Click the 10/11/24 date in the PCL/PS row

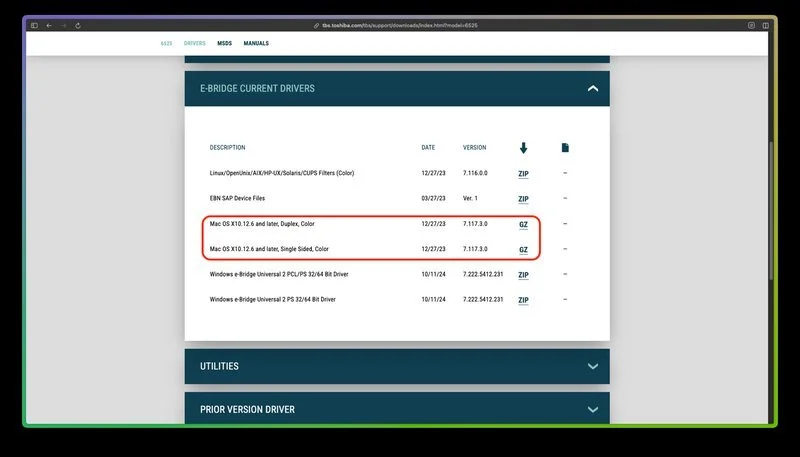pyautogui.click(x=433, y=274)
